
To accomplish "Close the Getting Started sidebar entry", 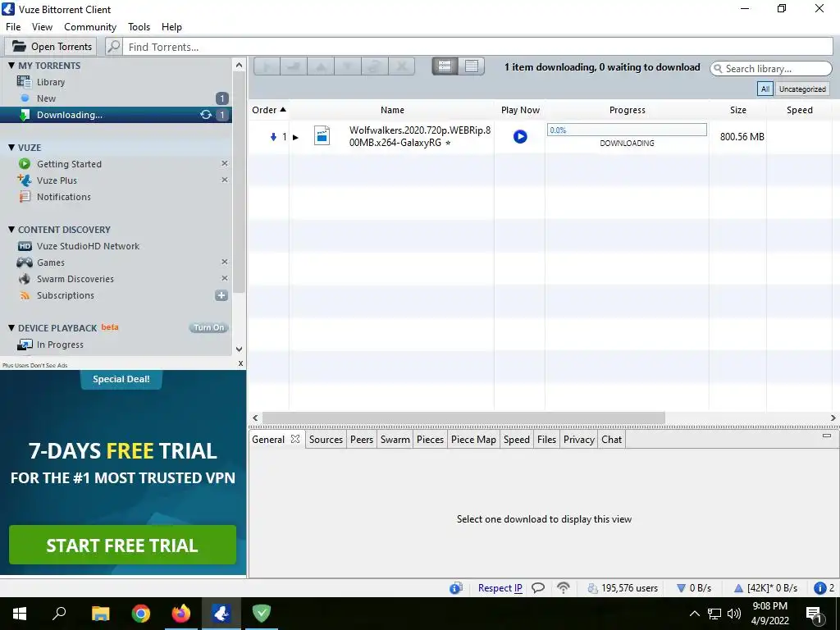I will [225, 163].
